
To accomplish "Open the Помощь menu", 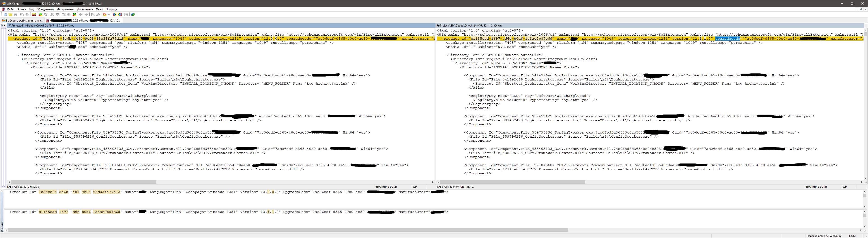I will click(x=111, y=10).
